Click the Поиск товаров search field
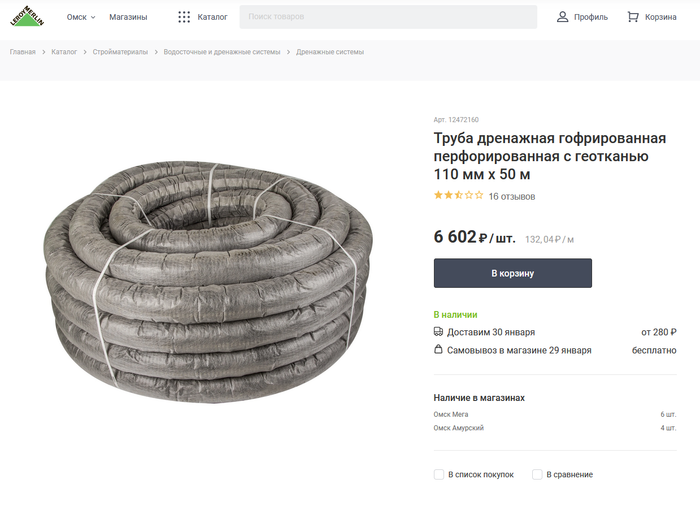 pyautogui.click(x=388, y=17)
